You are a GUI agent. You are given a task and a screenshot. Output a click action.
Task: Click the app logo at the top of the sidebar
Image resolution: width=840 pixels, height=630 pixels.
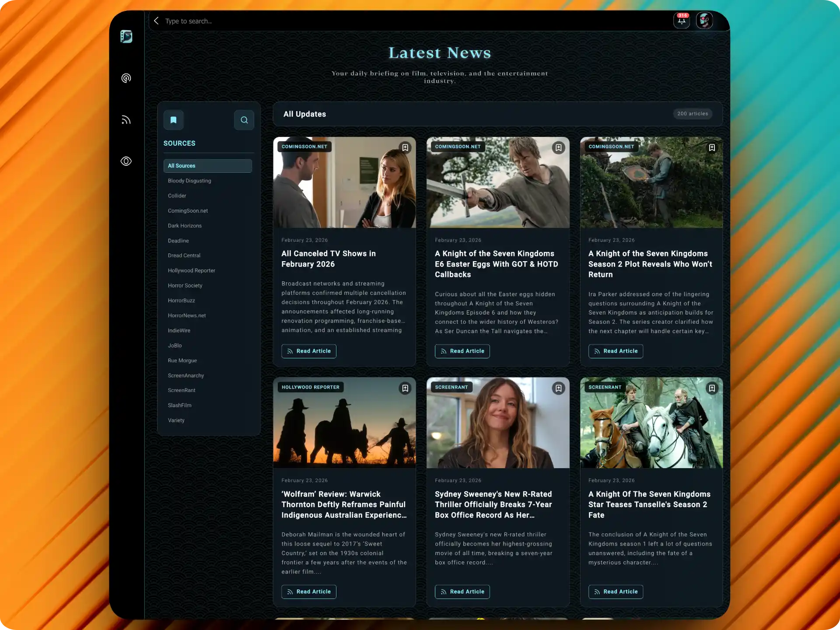tap(126, 37)
